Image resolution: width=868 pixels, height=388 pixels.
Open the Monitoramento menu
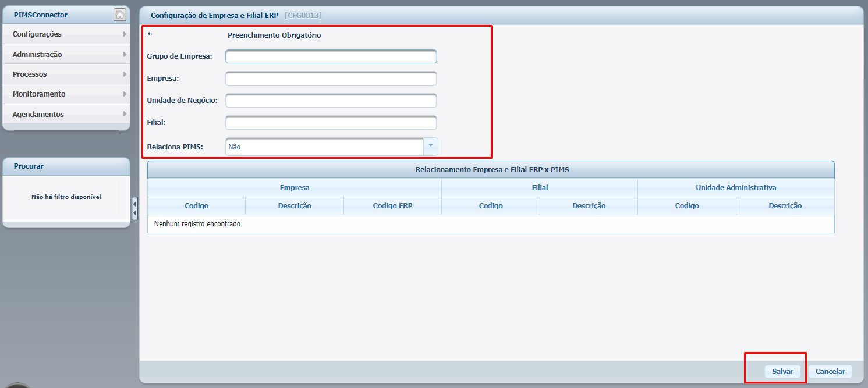pos(66,94)
